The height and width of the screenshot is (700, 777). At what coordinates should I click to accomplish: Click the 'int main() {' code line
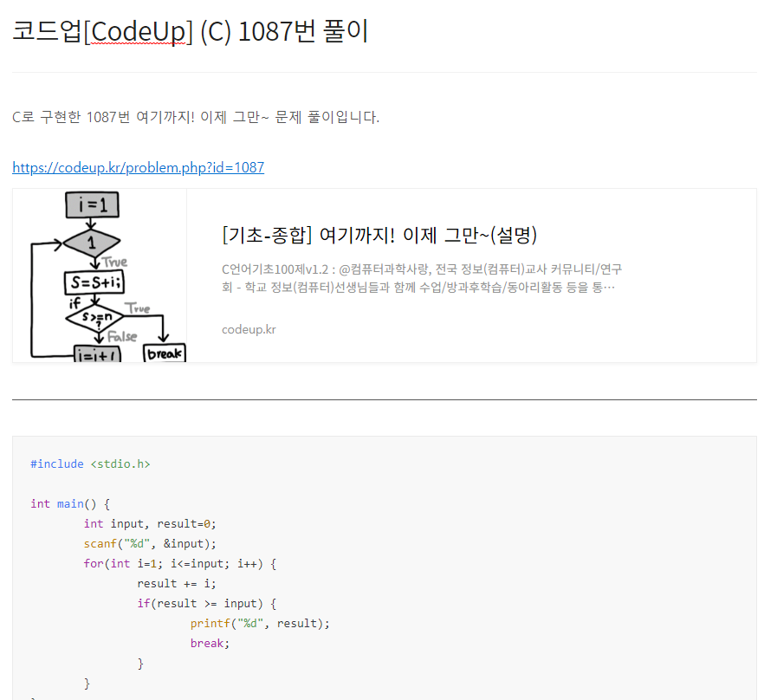70,504
